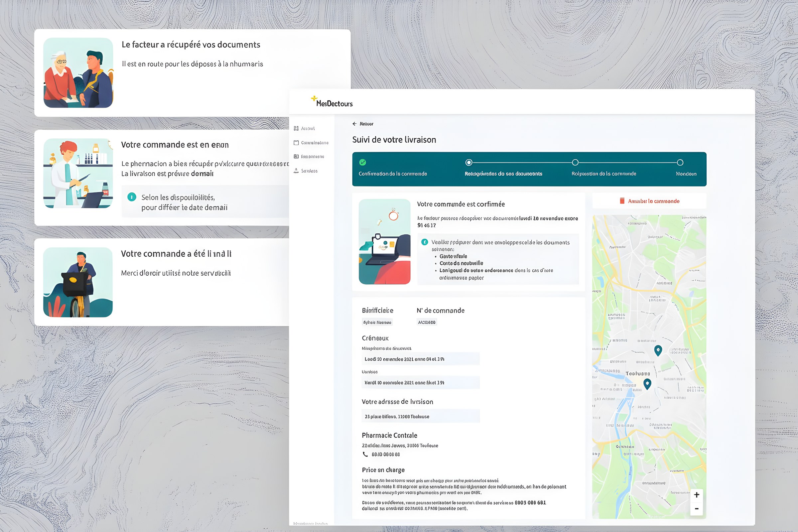Click the MesDocteurs logo in the header
Screen dimensions: 798x532
click(x=332, y=102)
